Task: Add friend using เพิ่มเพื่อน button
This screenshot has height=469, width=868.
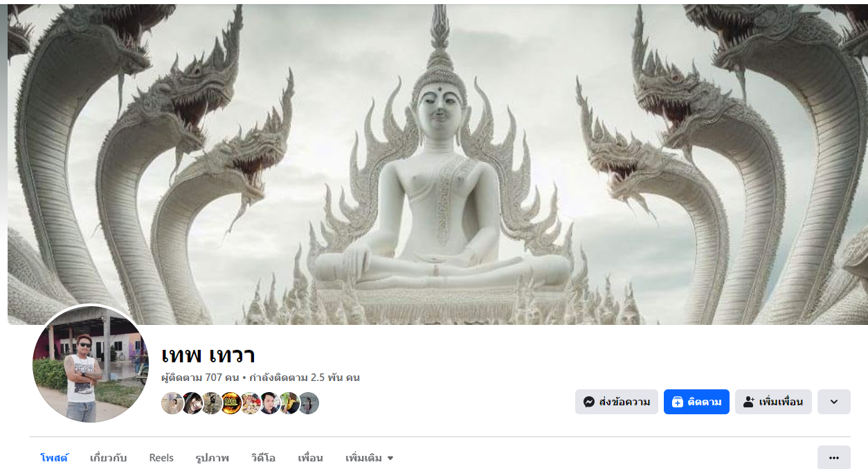Action: coord(773,402)
